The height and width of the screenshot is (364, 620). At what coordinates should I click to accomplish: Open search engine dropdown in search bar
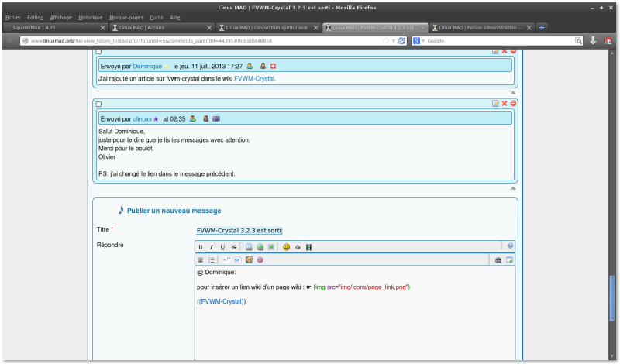418,40
